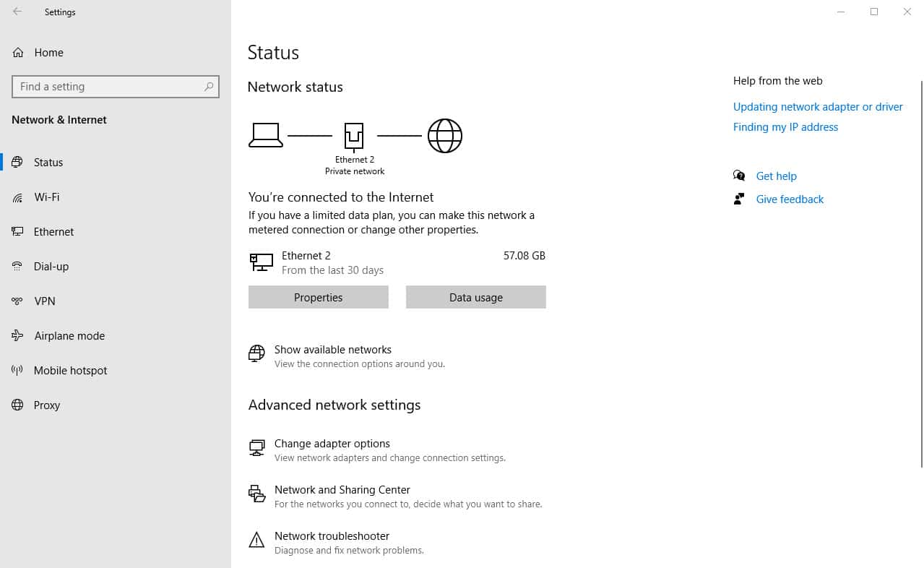Image resolution: width=924 pixels, height=568 pixels.
Task: Focus the Find a setting search box
Action: [x=116, y=87]
